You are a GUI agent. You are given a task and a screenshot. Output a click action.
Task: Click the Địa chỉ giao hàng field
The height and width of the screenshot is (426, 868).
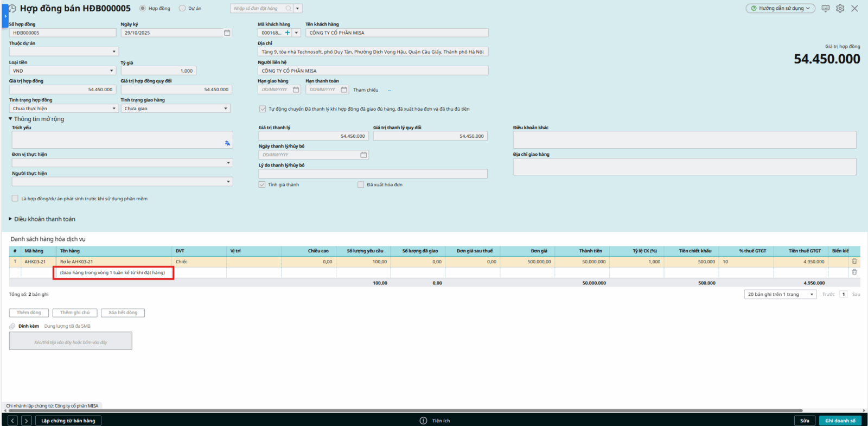684,167
